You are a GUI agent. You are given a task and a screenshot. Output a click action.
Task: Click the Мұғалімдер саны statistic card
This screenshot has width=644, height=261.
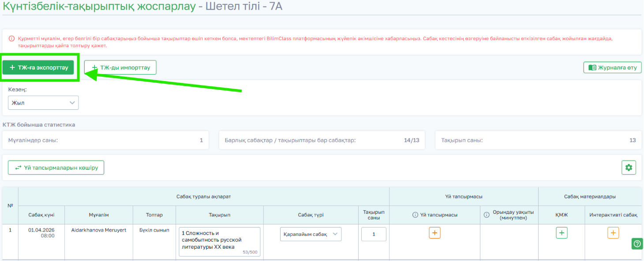(x=105, y=140)
